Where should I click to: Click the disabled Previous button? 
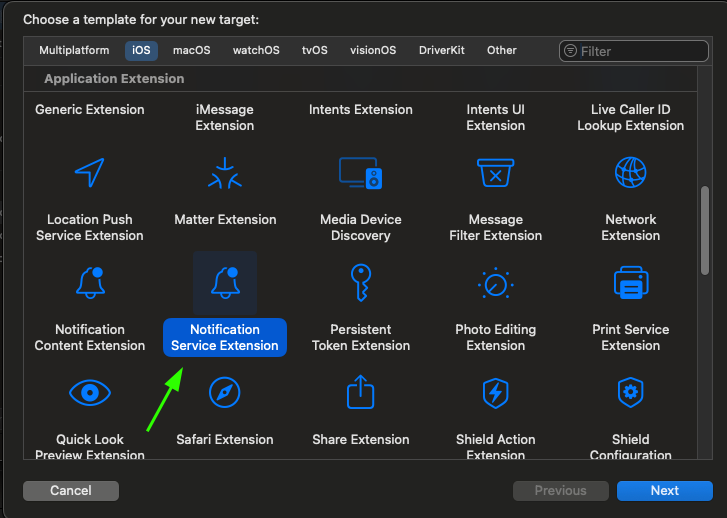(x=561, y=491)
